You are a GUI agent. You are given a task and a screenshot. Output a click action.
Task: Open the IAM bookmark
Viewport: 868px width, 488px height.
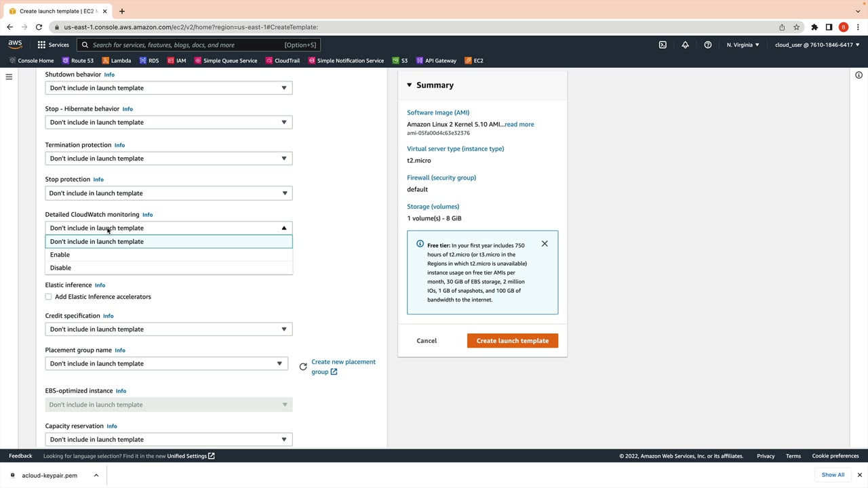pos(176,60)
